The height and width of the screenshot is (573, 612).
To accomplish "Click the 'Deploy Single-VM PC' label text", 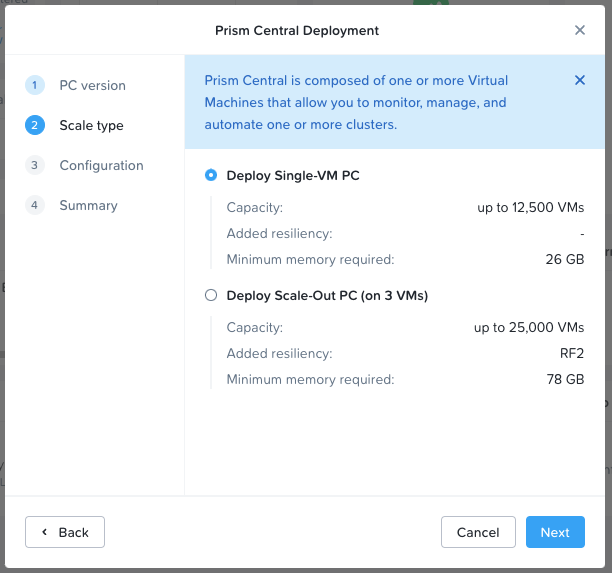I will pos(293,175).
